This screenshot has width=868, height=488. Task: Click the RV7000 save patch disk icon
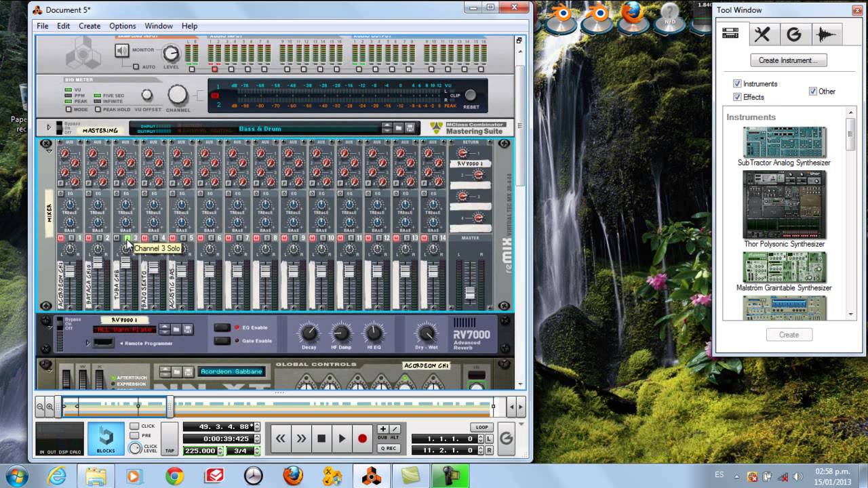click(x=188, y=329)
